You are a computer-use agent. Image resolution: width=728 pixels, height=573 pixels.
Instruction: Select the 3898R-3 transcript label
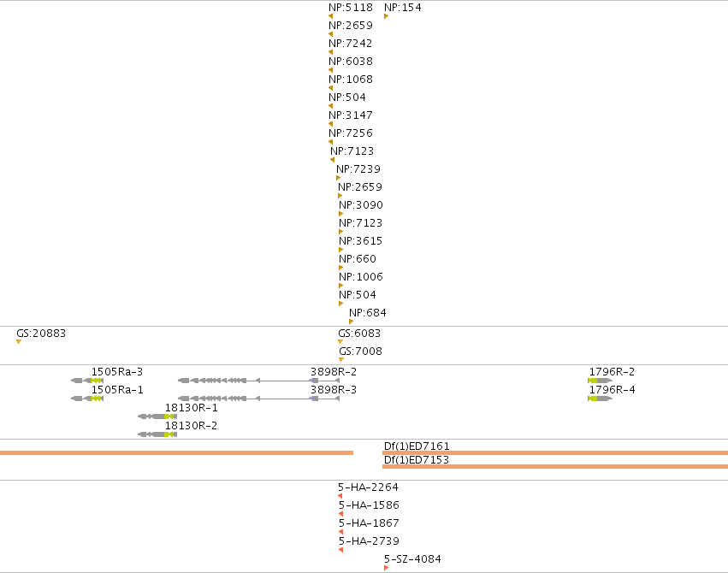334,390
